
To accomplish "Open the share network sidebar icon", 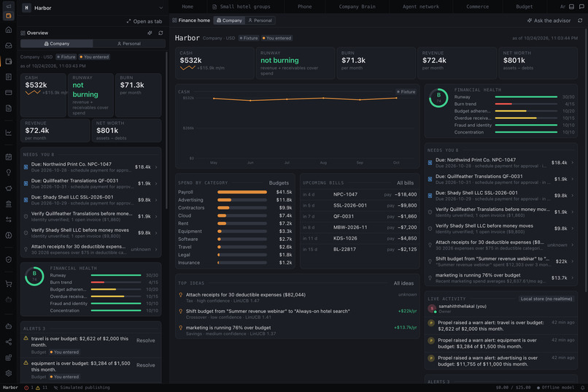I will [8, 342].
